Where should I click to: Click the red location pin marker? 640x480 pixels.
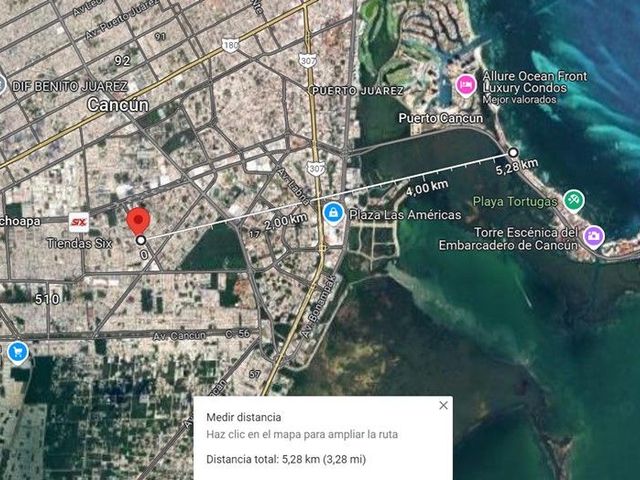138,221
